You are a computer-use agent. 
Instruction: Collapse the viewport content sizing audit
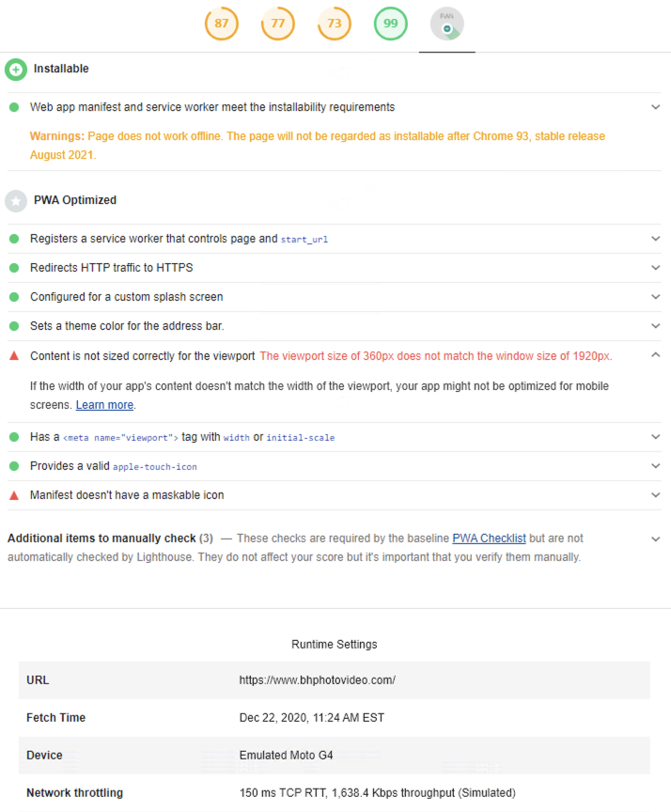coord(655,355)
